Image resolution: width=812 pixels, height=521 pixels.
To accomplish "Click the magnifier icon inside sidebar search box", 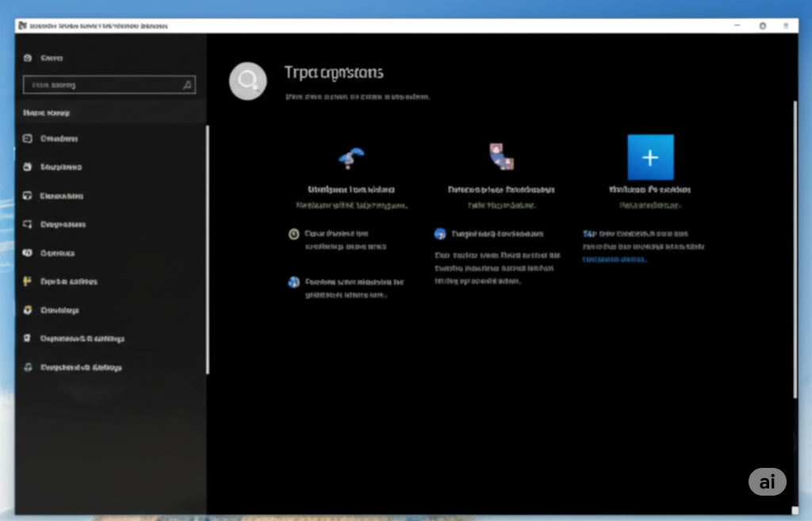I will pos(187,85).
